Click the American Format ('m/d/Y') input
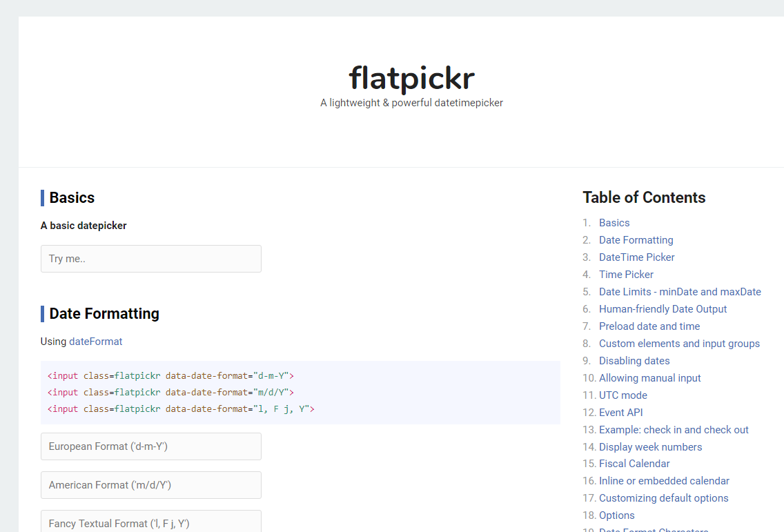The width and height of the screenshot is (784, 532). coord(151,485)
